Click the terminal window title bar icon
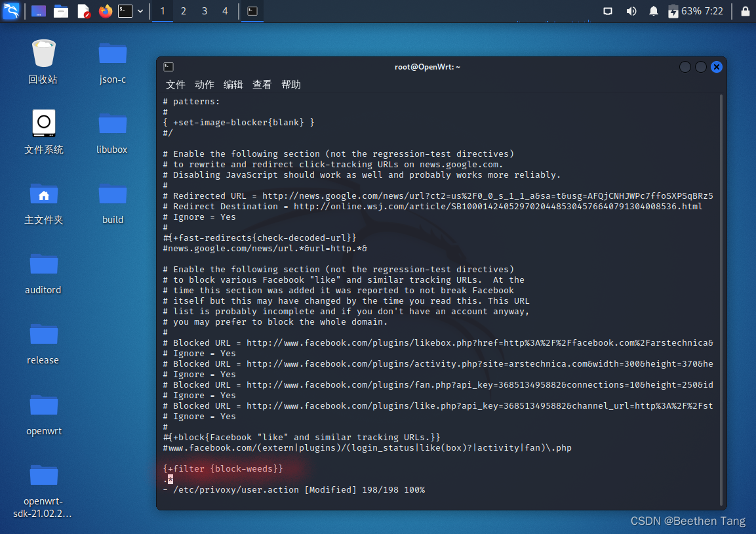This screenshot has width=756, height=534. point(169,67)
